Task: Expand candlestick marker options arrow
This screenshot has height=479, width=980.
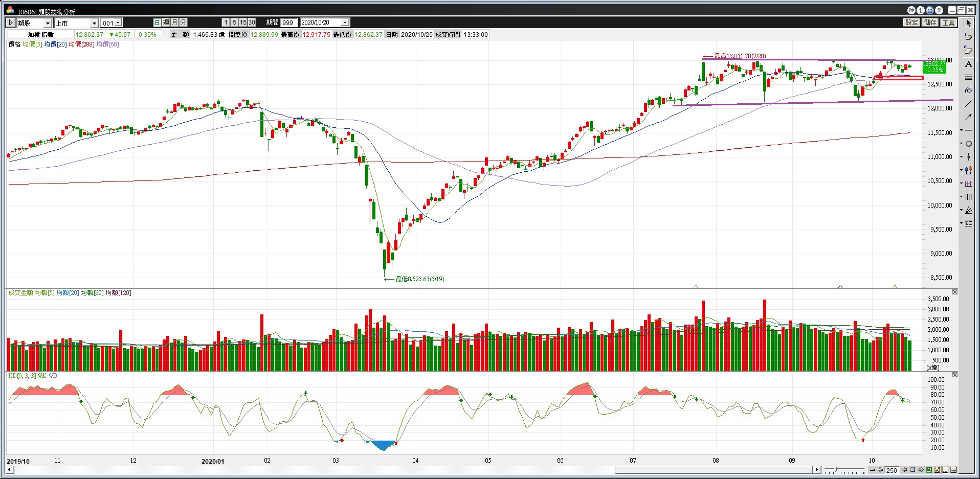Action: pos(962,157)
